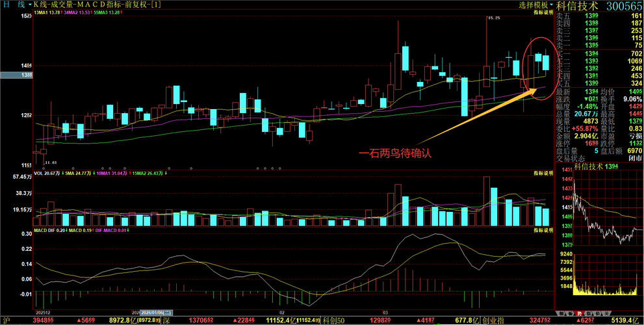Click the 金额 value 2.904亿
This screenshot has height=325, width=644.
tap(587, 136)
